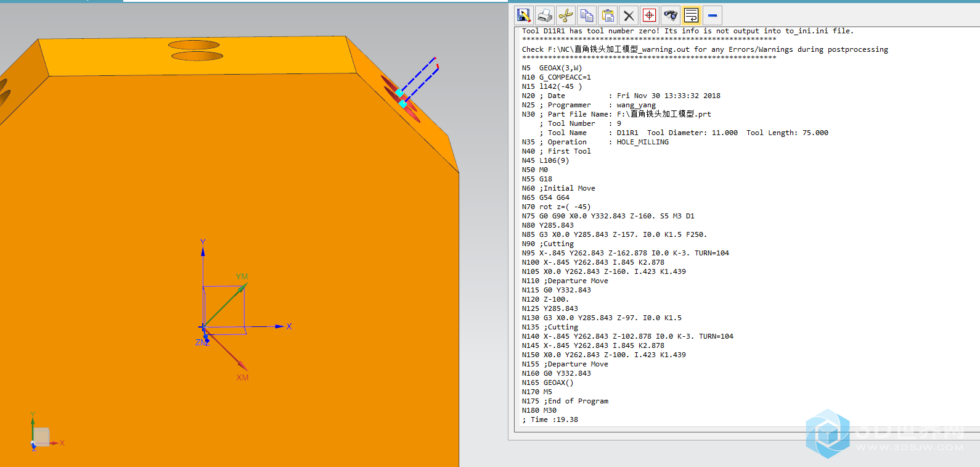Click the line 'N60 ;Initial Move'

click(x=558, y=188)
